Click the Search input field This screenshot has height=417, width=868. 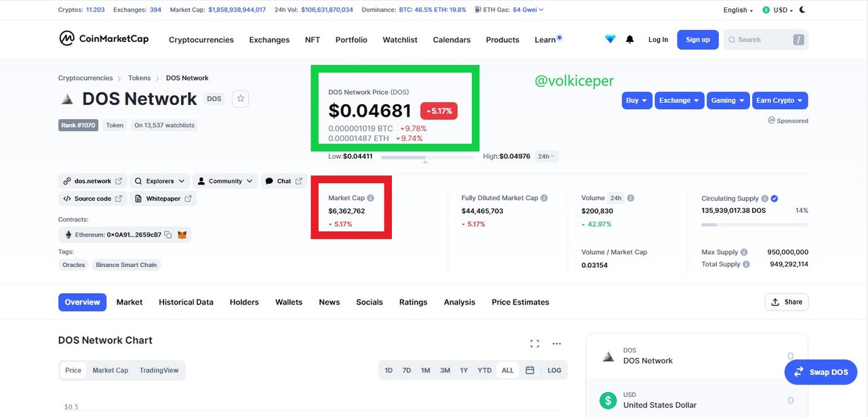pyautogui.click(x=766, y=39)
